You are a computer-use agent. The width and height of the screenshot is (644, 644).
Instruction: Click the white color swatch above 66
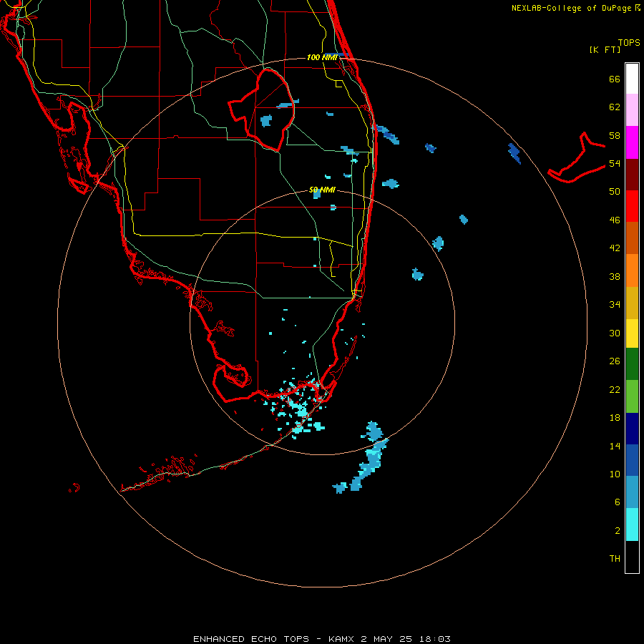pyautogui.click(x=632, y=79)
